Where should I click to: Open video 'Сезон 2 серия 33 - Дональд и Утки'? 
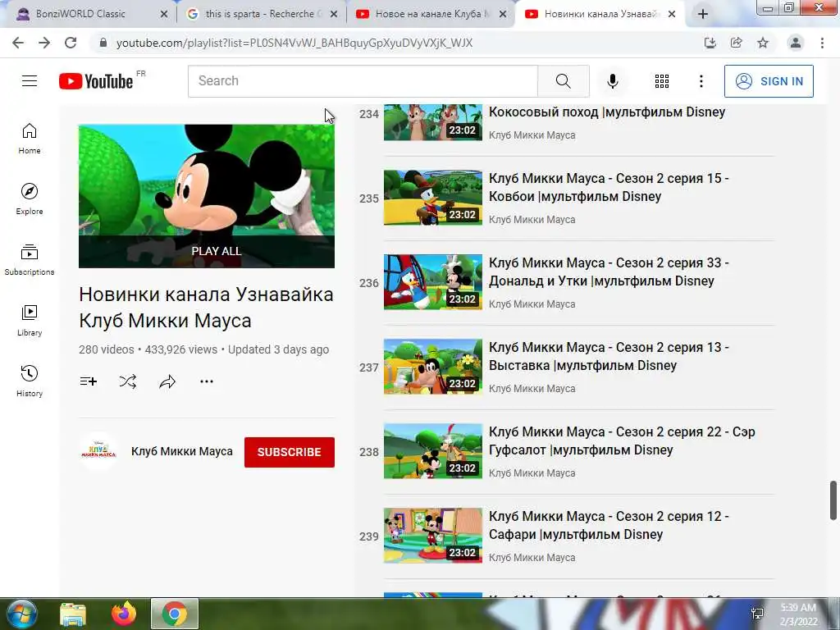click(609, 272)
